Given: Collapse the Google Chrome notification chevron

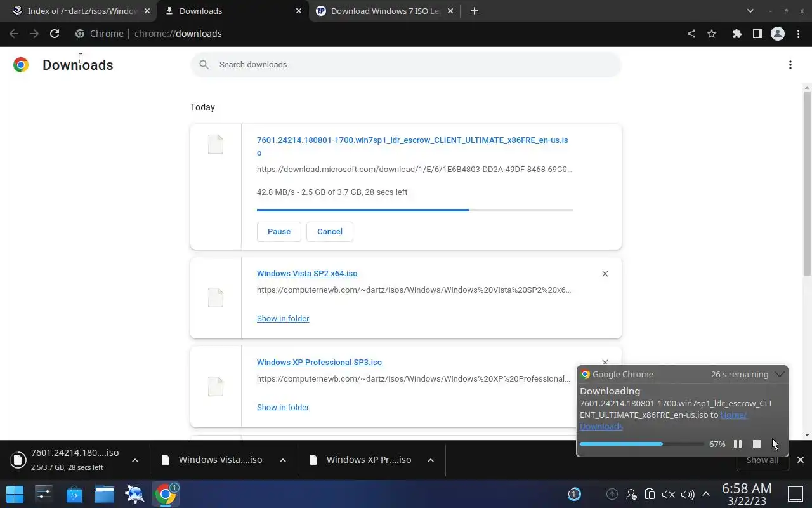Looking at the screenshot, I should click(780, 374).
